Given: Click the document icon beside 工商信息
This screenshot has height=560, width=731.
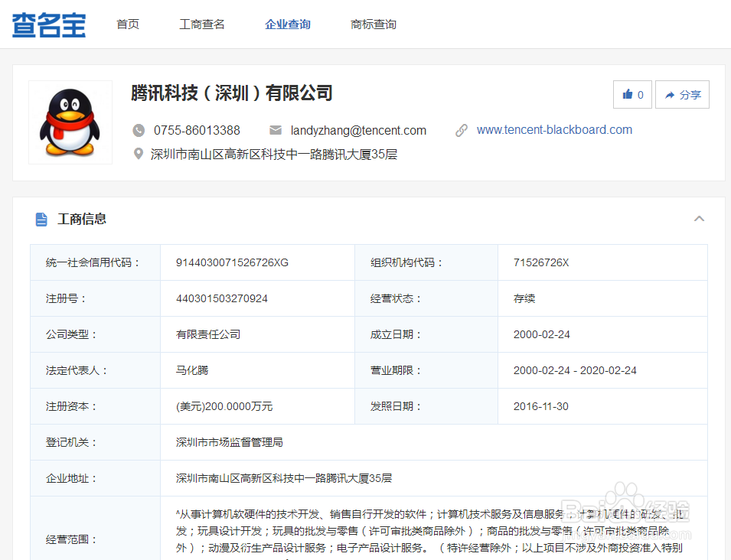Looking at the screenshot, I should click(x=42, y=219).
